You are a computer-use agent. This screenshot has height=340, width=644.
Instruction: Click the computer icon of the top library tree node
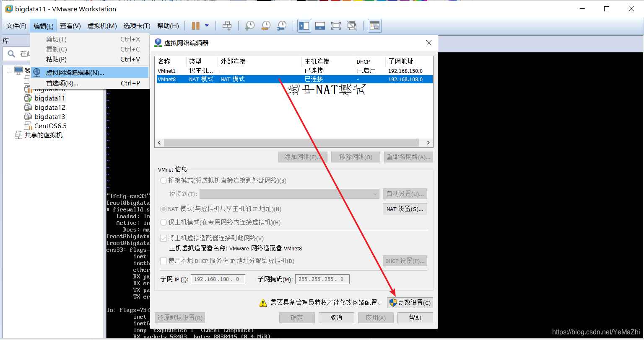coord(18,70)
